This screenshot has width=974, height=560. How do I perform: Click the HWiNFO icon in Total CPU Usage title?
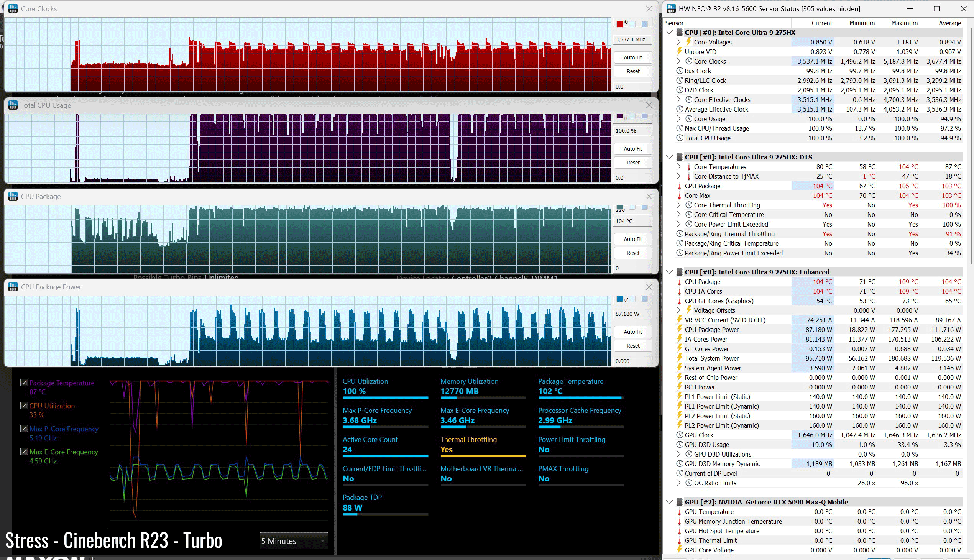pos(13,105)
